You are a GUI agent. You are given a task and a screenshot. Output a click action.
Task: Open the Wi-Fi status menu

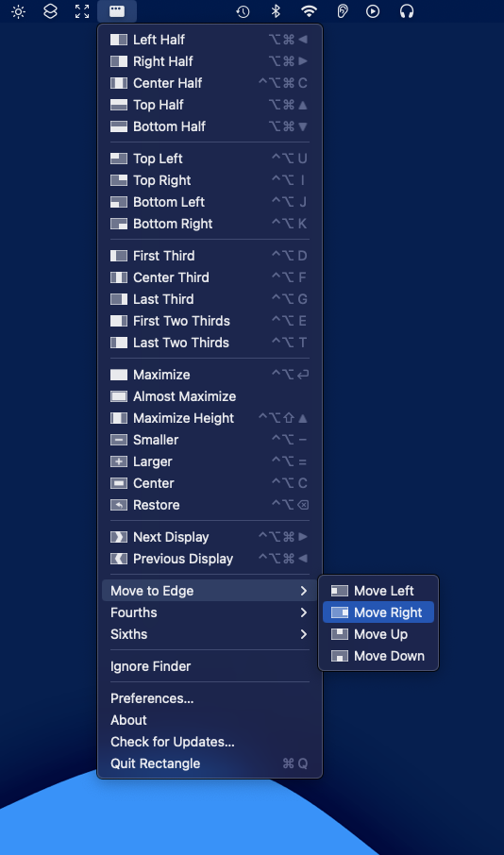tap(309, 11)
